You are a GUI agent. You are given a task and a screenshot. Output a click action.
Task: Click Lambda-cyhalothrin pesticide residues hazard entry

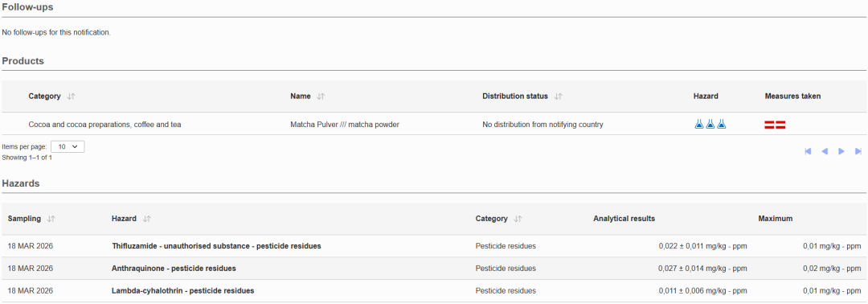(x=183, y=290)
